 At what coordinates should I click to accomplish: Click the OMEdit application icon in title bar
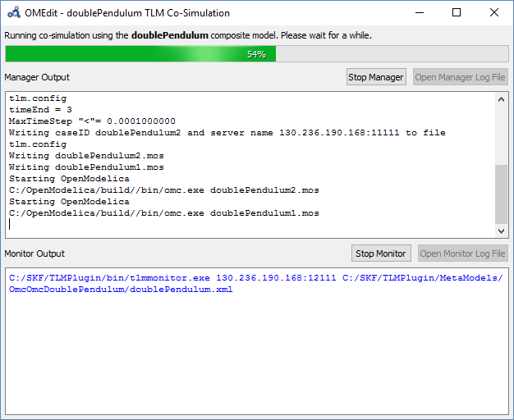[x=14, y=13]
